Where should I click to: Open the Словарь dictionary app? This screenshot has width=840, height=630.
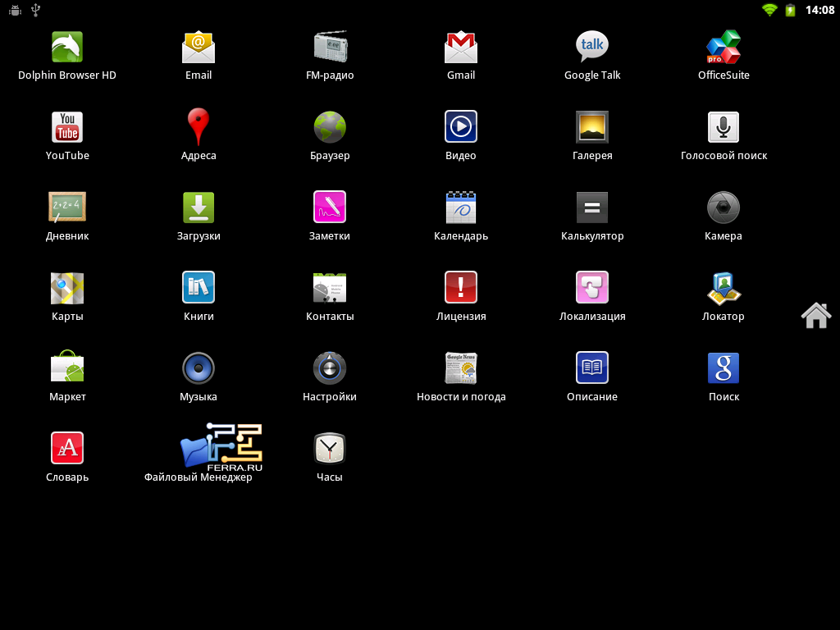point(67,450)
